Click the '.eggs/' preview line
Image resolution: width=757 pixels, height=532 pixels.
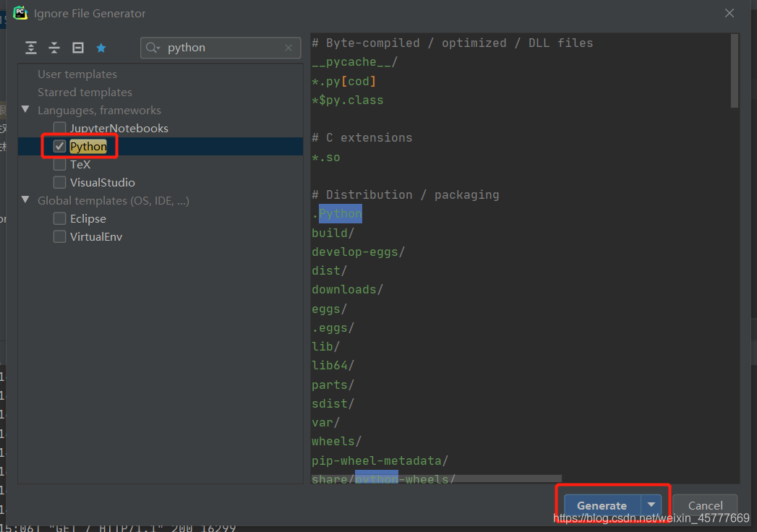pyautogui.click(x=333, y=327)
